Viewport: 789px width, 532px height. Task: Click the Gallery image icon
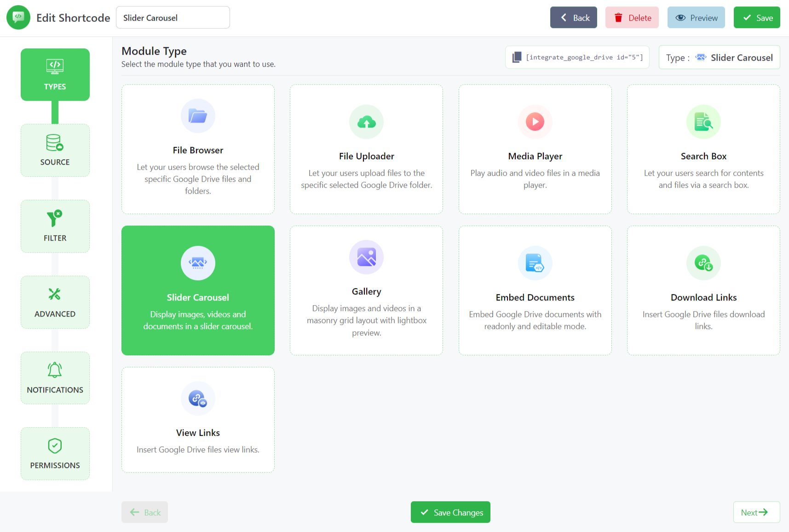pyautogui.click(x=366, y=257)
